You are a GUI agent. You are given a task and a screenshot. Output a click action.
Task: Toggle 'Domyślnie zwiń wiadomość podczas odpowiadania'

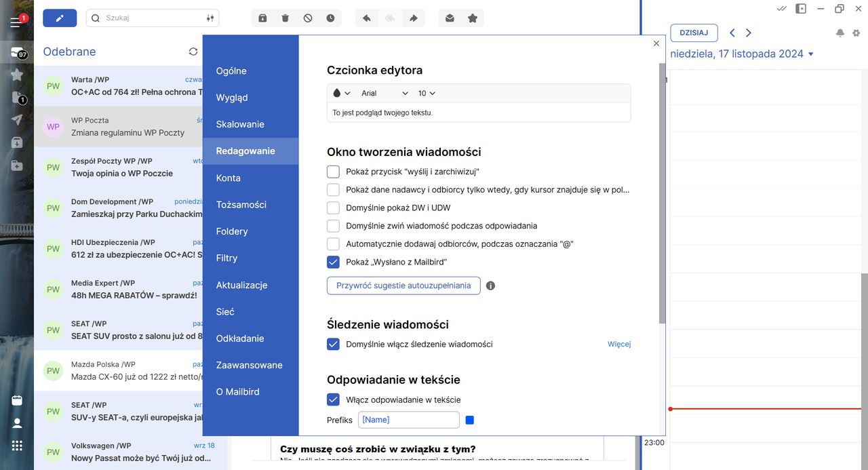[x=333, y=226]
